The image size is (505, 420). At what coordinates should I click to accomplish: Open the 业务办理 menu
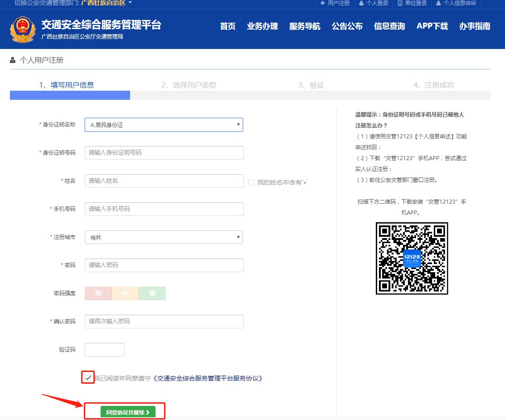coord(262,26)
